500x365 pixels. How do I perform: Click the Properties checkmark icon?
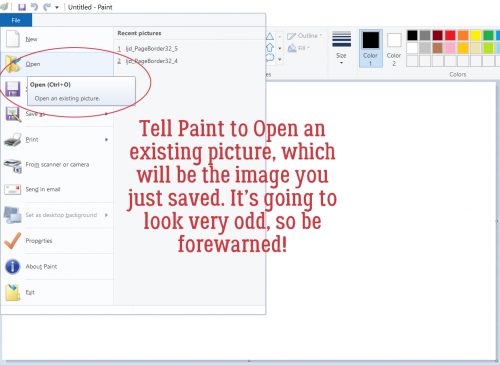(13, 241)
